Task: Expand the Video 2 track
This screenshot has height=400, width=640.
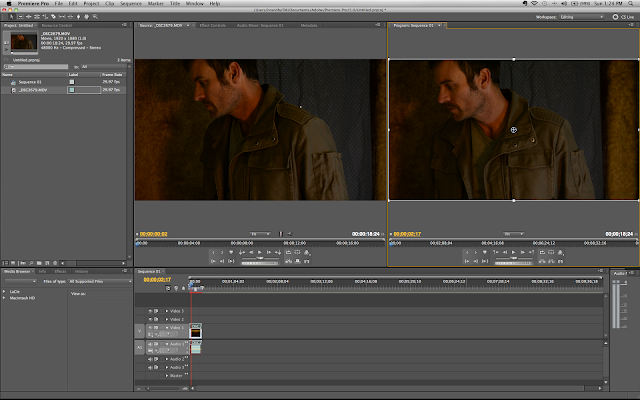Action: point(167,319)
